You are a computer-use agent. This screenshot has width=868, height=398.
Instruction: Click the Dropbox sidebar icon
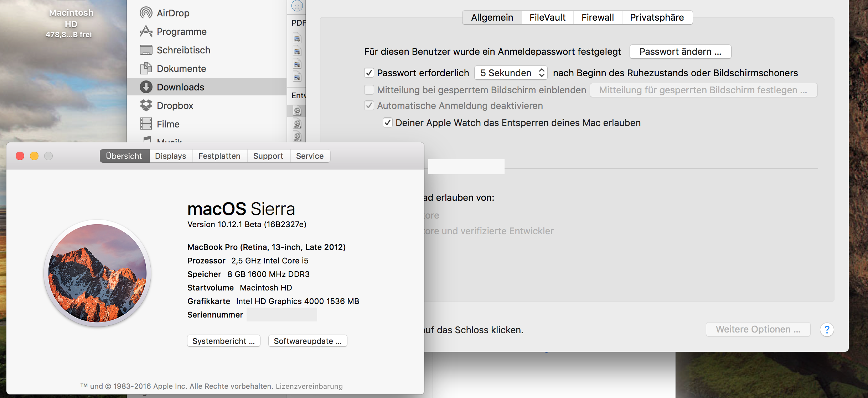tap(146, 105)
